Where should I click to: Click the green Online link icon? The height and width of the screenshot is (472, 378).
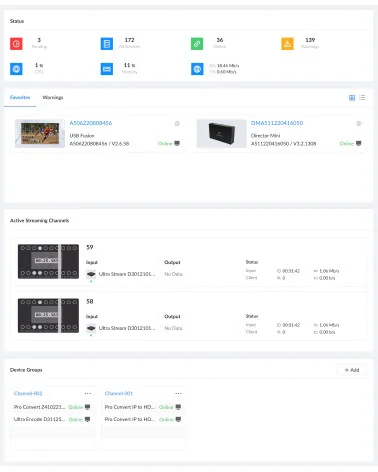[197, 44]
